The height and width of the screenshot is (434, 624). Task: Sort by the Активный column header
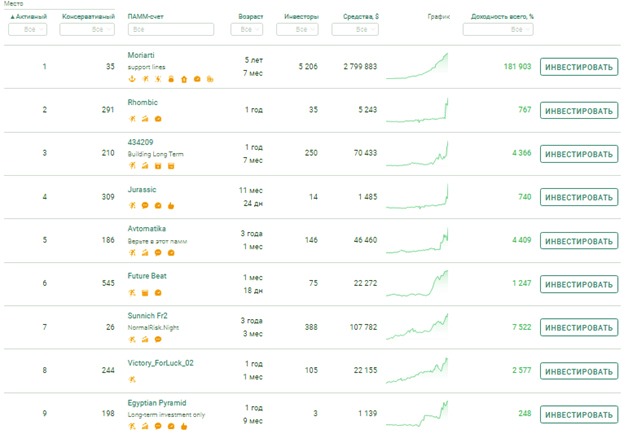(28, 17)
